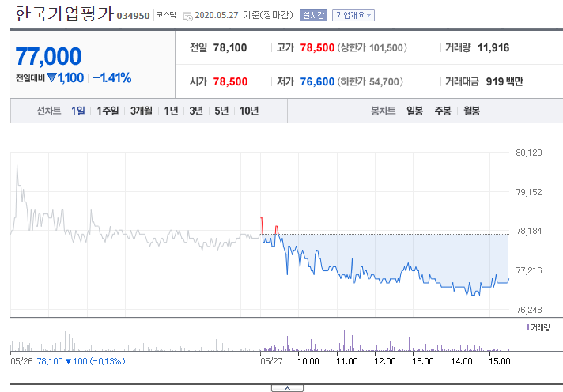
Task: Open the 주봉 weekly candle chart
Action: 443,111
